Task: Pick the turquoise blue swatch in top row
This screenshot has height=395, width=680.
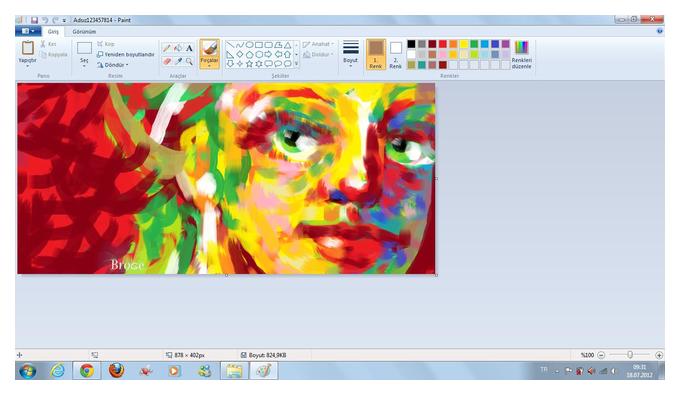Action: pos(485,44)
